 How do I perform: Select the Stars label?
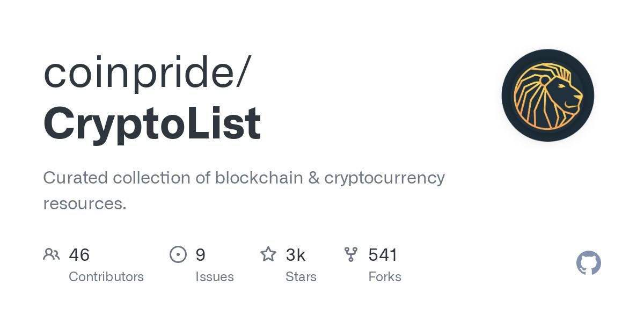(x=301, y=277)
